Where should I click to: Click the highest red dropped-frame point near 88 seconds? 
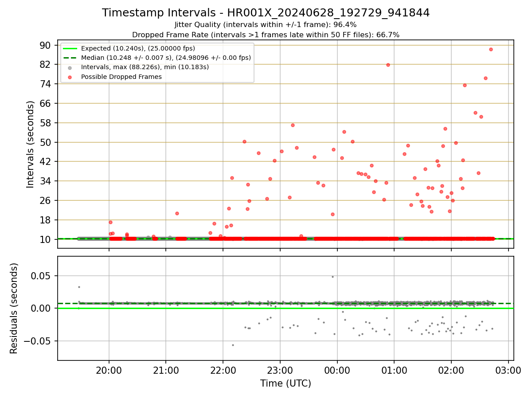(491, 49)
